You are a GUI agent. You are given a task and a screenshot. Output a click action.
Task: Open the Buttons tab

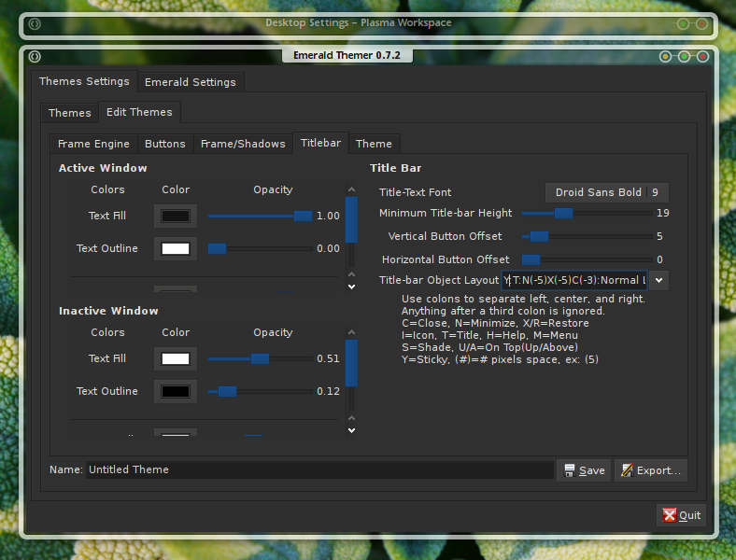164,144
